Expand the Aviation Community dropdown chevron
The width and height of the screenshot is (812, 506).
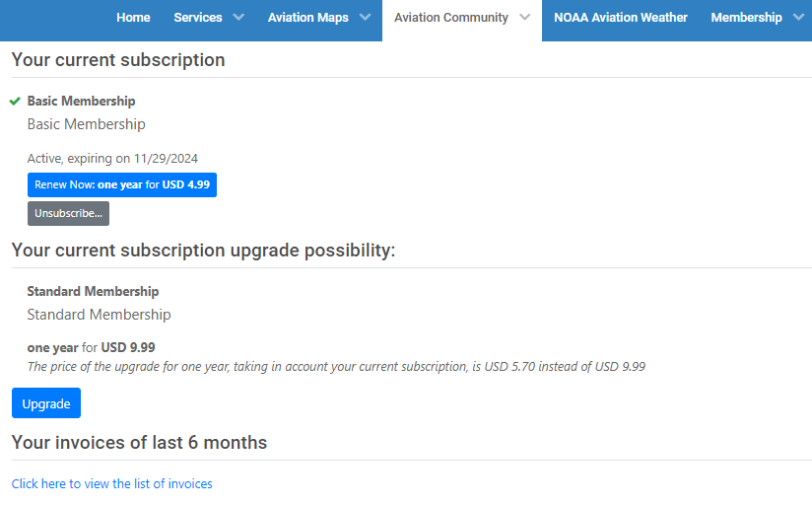click(x=524, y=17)
